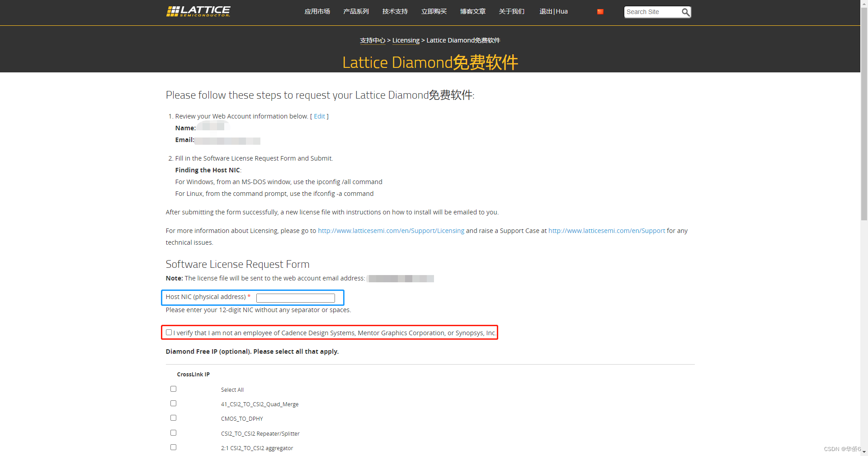This screenshot has height=456, width=868.
Task: Open the 博客文章 menu
Action: (x=473, y=11)
